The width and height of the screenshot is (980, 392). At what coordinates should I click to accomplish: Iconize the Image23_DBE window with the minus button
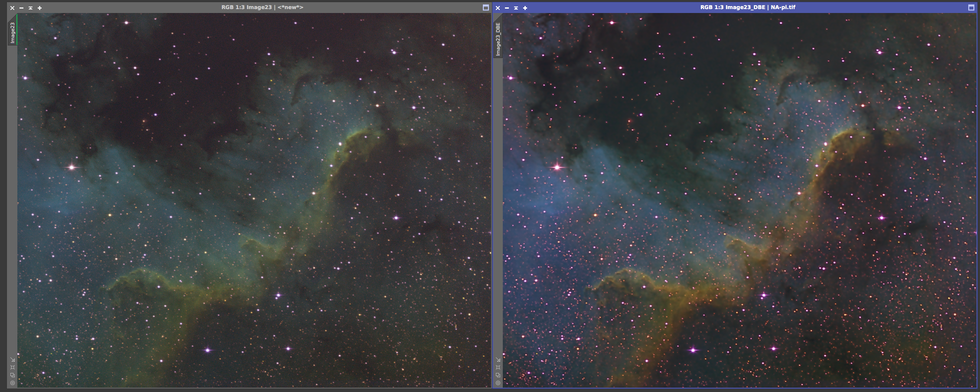507,8
